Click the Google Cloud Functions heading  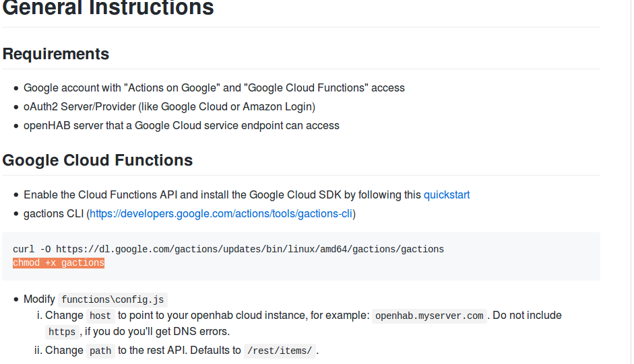pyautogui.click(x=98, y=160)
